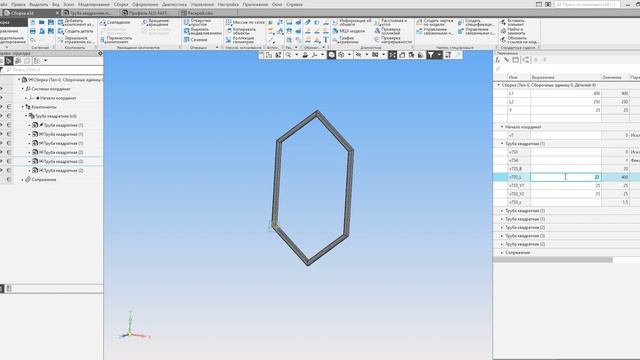The image size is (640, 360).
Task: Collapse Труба квадратная (x6) group in tree
Action: click(x=27, y=116)
